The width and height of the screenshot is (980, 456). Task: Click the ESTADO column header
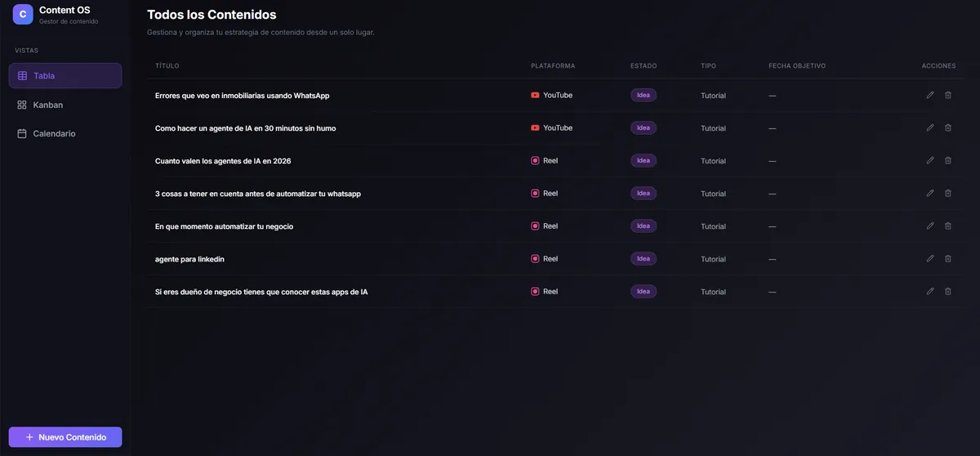coord(644,65)
